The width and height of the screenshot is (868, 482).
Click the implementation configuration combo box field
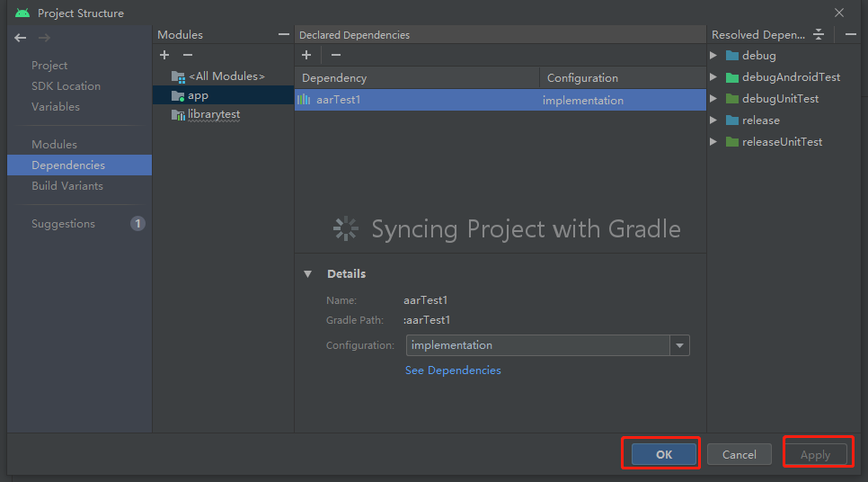(538, 345)
